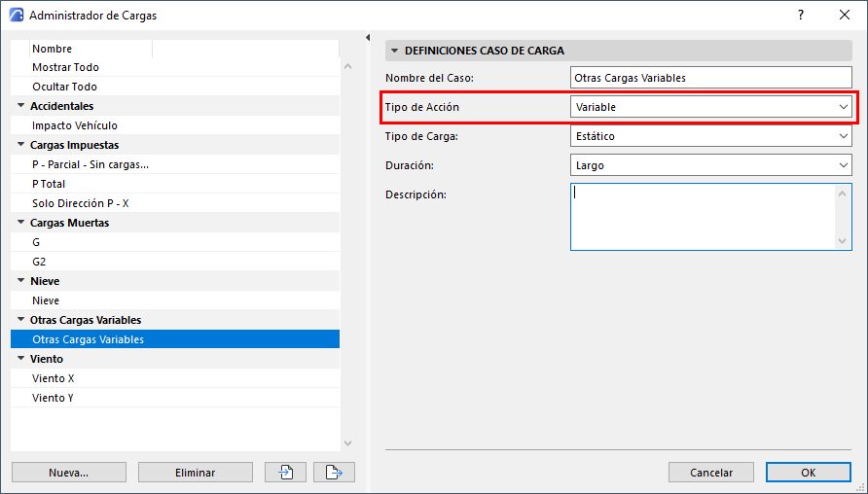Screen dimensions: 868x494
Task: Click the Eliminar button
Action: [195, 473]
